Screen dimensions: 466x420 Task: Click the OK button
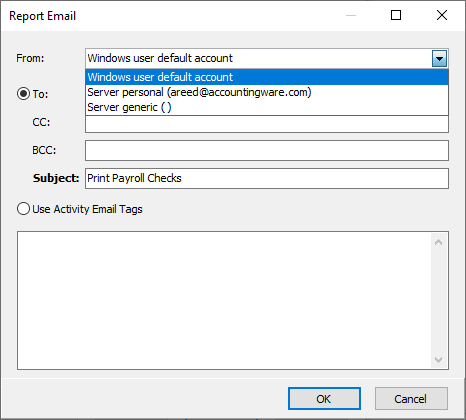point(324,399)
